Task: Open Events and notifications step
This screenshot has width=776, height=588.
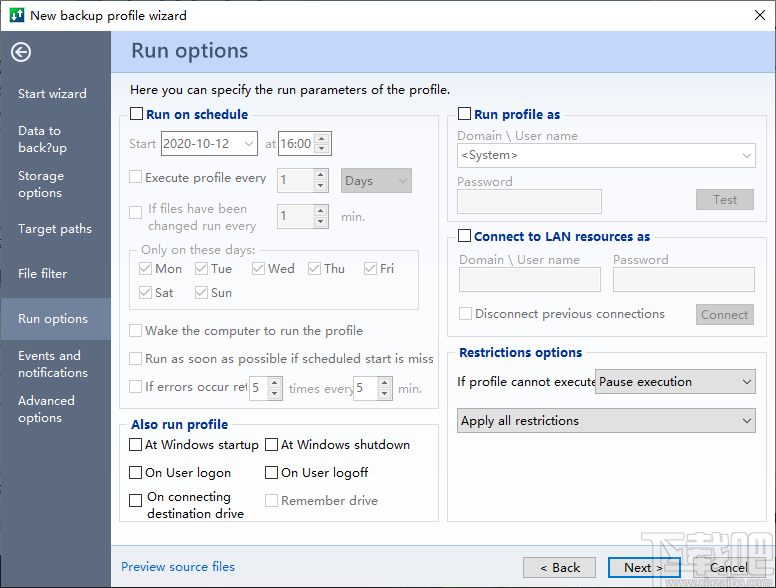Action: 52,364
